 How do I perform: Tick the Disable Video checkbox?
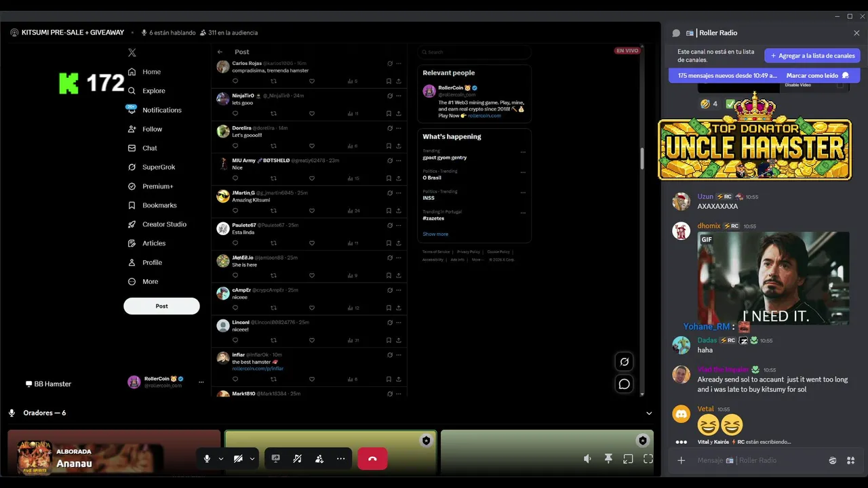click(x=840, y=85)
